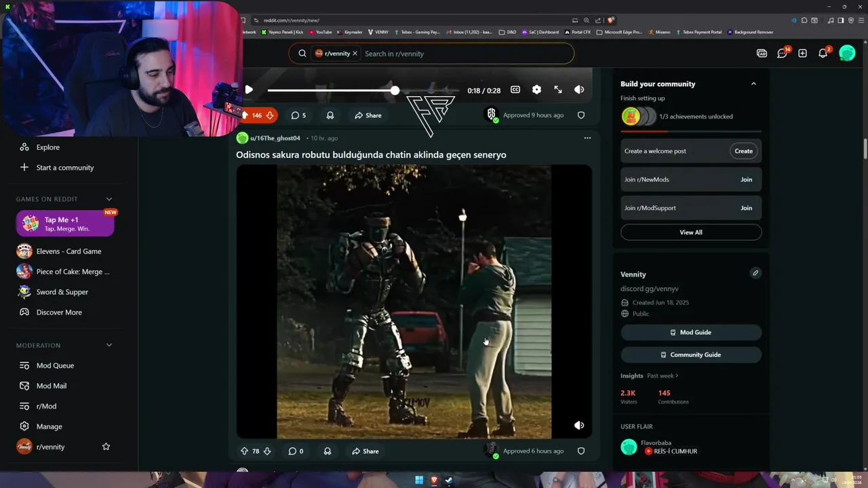The image size is (868, 488).
Task: Share the post with 146 votes
Action: click(x=368, y=115)
